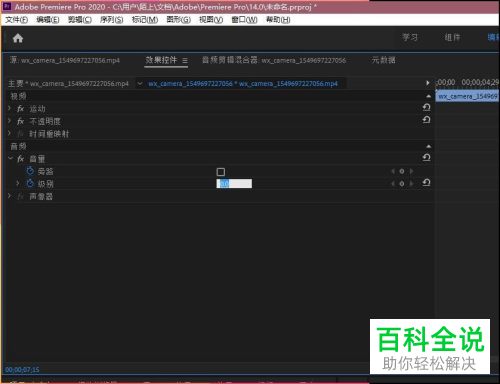This screenshot has width=500, height=384.
Task: Open the 视图(V) menu
Action: (211, 20)
